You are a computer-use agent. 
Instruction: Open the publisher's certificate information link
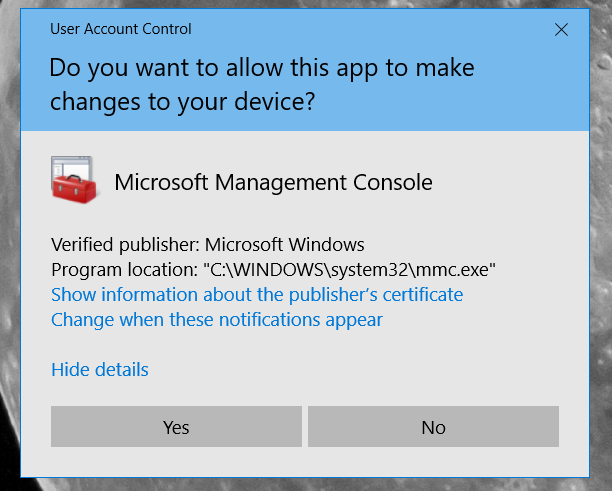(x=257, y=295)
